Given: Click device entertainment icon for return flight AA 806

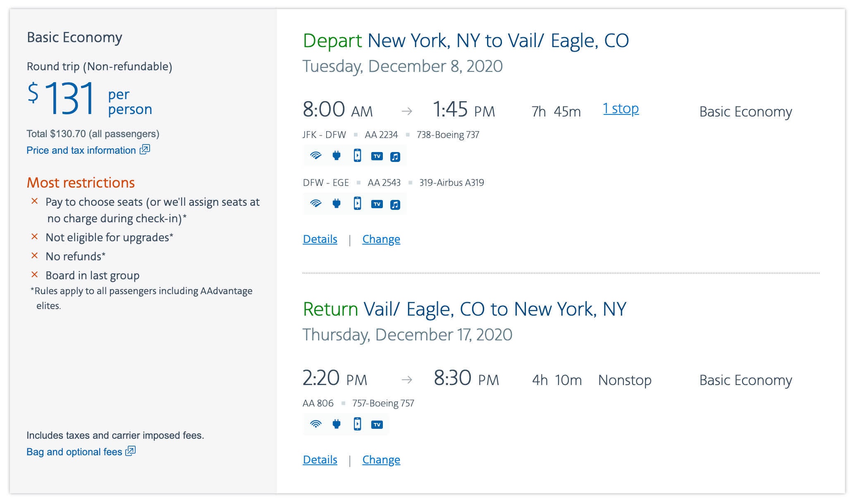Looking at the screenshot, I should [x=358, y=424].
